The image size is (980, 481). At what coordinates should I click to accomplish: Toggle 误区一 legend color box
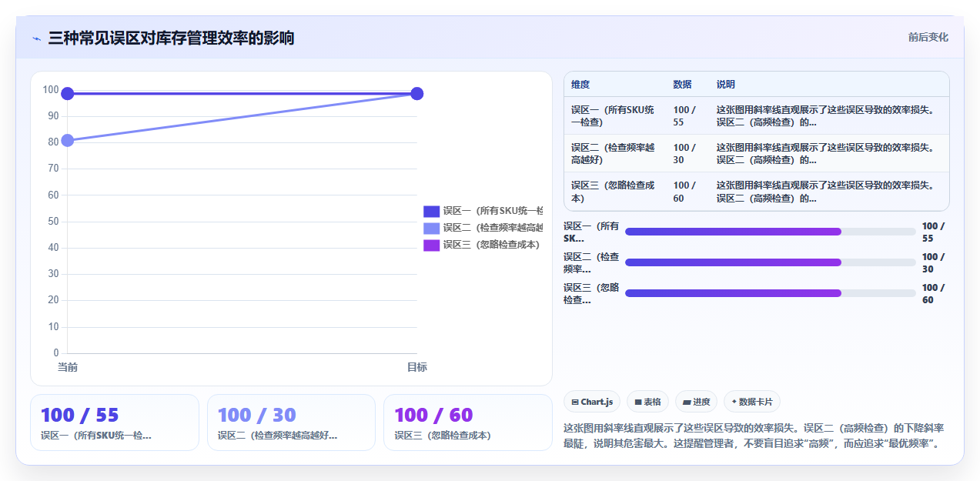click(431, 211)
